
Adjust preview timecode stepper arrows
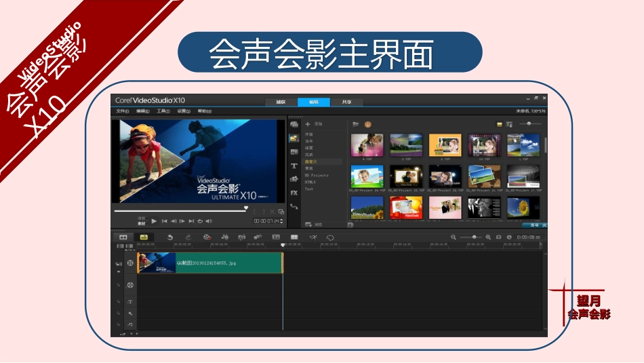point(281,221)
